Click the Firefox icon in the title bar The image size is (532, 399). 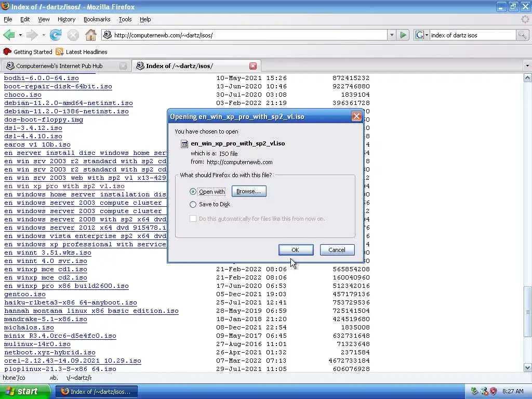[x=5, y=6]
